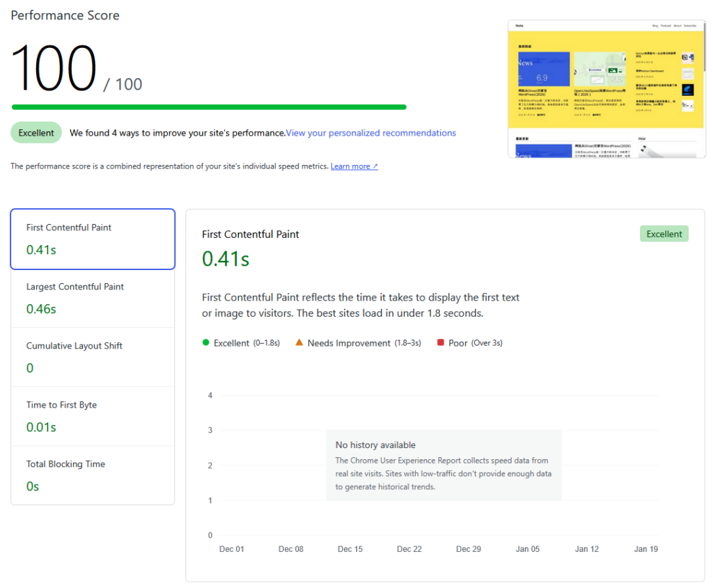Viewport: 713px width, 588px height.
Task: Click the Excellent badge in the chart panel
Action: point(664,234)
